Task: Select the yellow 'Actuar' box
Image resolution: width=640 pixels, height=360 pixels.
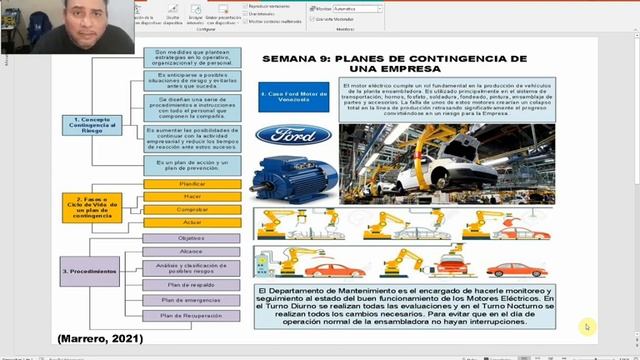Action: 192,222
